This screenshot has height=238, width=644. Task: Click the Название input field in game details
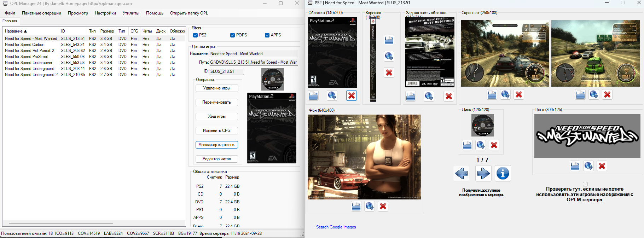point(254,54)
